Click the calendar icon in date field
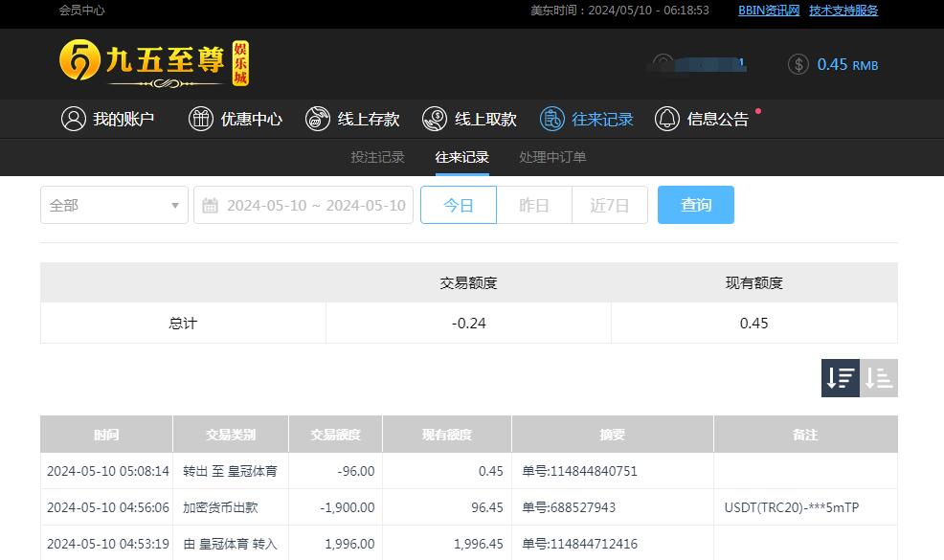The height and width of the screenshot is (560, 944). pos(210,205)
